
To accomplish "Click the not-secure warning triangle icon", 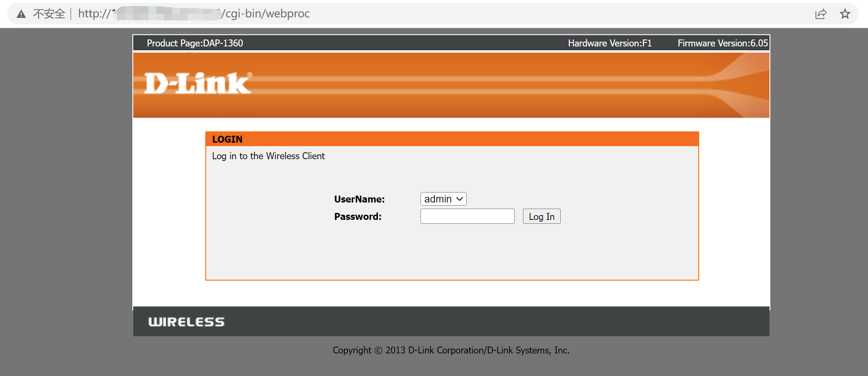I will [x=21, y=14].
